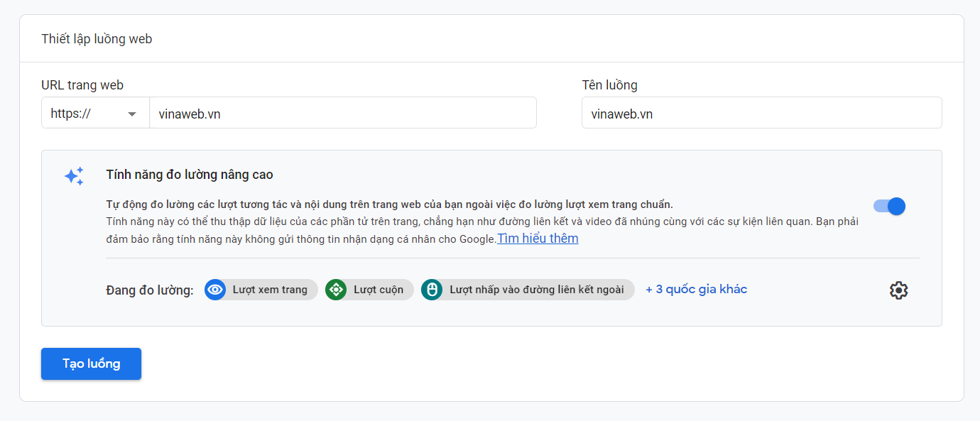Click the URL trang web label
This screenshot has height=421, width=980.
82,85
